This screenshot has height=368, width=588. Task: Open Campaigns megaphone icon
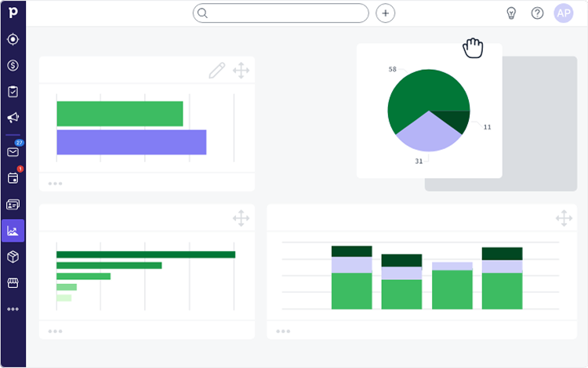tap(13, 118)
